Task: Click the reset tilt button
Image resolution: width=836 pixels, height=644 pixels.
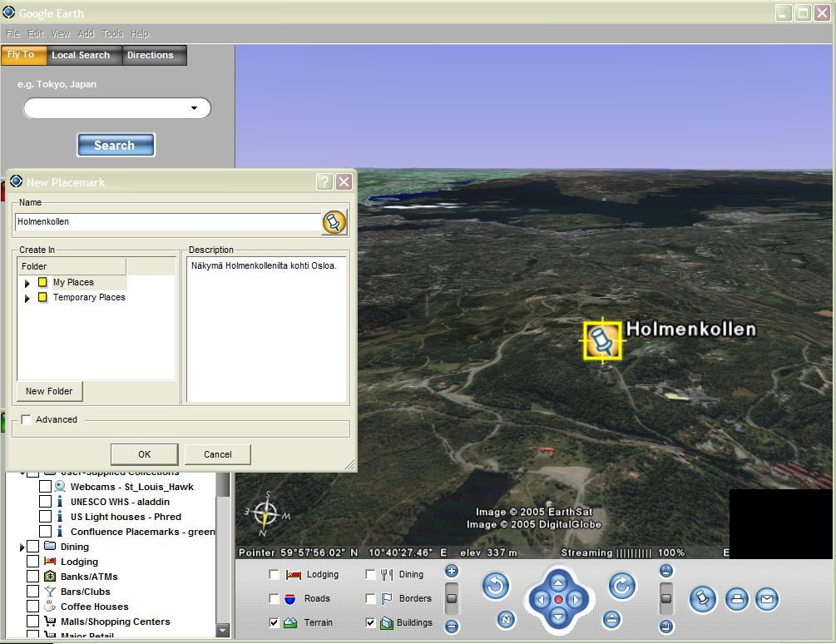Action: 611,620
